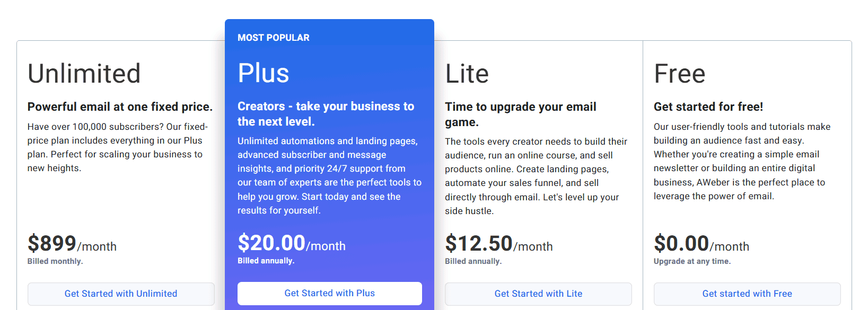Screen dimensions: 868x310
Task: Click the 'Get started for free!' subtitle
Action: click(x=708, y=107)
